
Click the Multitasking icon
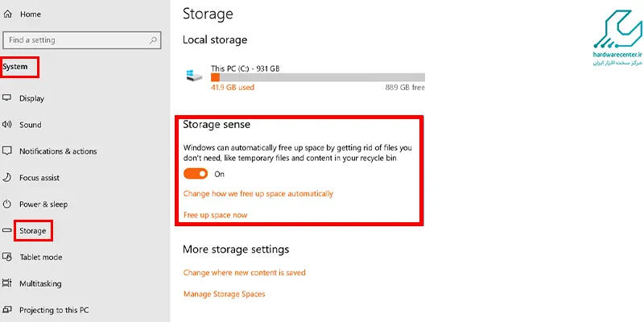click(x=7, y=283)
